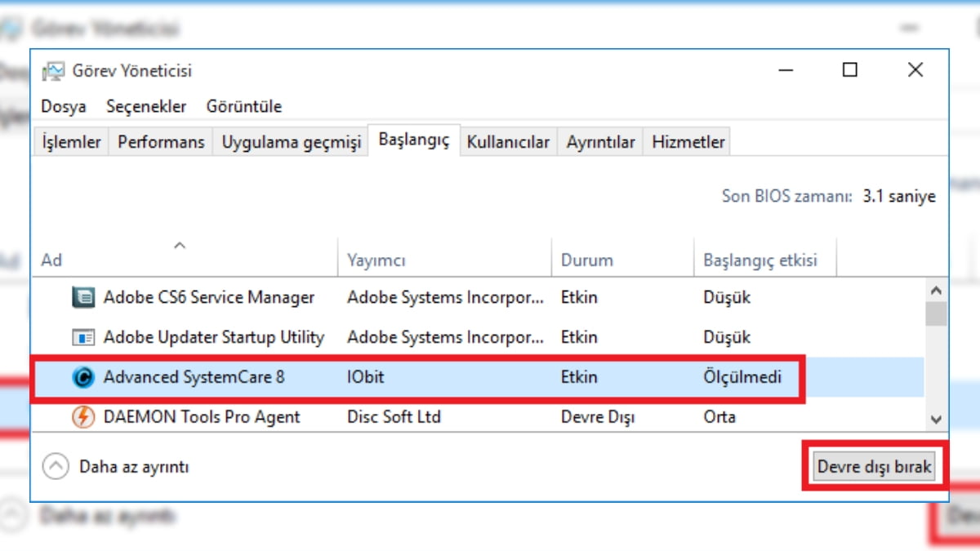Open the Seçenekler menu
The image size is (980, 551).
click(146, 106)
